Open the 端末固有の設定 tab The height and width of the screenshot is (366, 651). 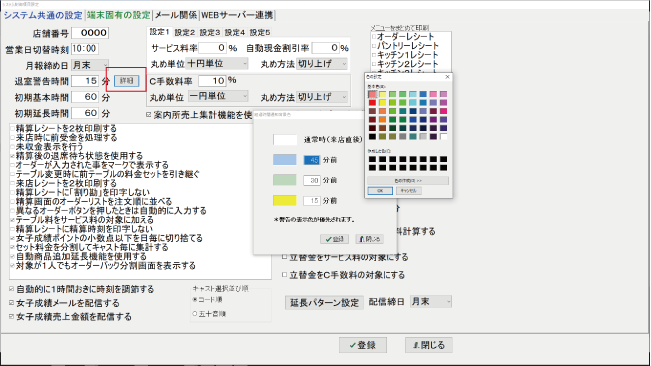pos(119,15)
